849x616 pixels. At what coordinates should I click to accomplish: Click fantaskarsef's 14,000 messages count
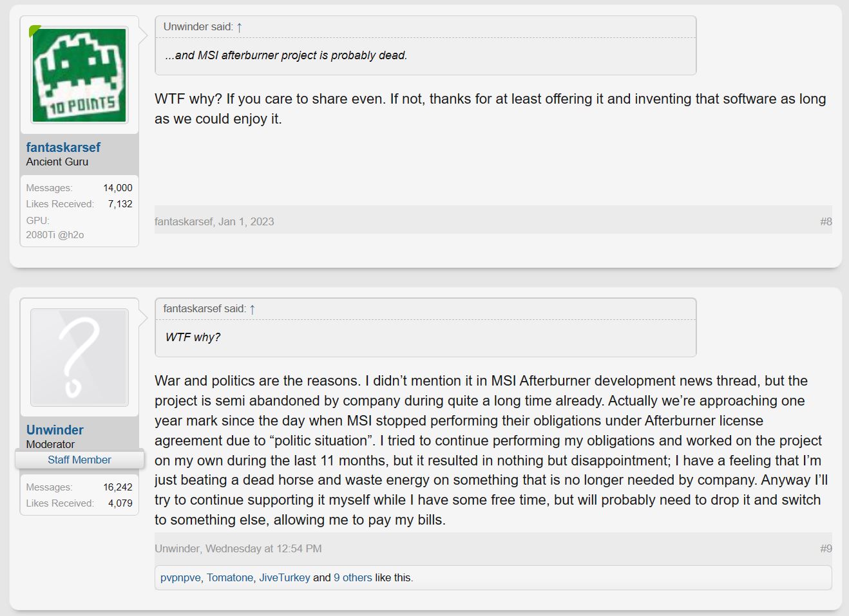[118, 188]
